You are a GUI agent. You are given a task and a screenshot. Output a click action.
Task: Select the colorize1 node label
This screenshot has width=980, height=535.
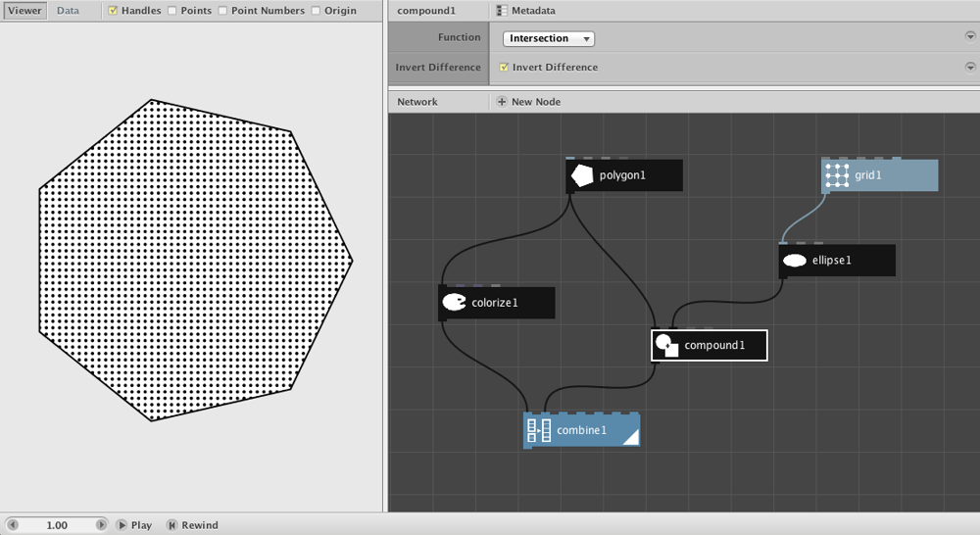(x=494, y=303)
